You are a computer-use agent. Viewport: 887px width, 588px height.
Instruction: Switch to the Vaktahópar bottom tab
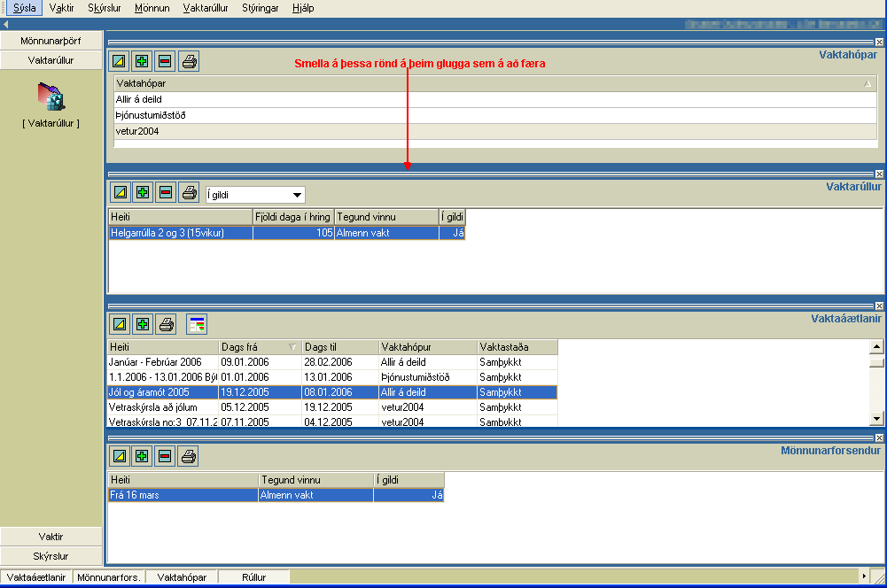click(x=182, y=576)
